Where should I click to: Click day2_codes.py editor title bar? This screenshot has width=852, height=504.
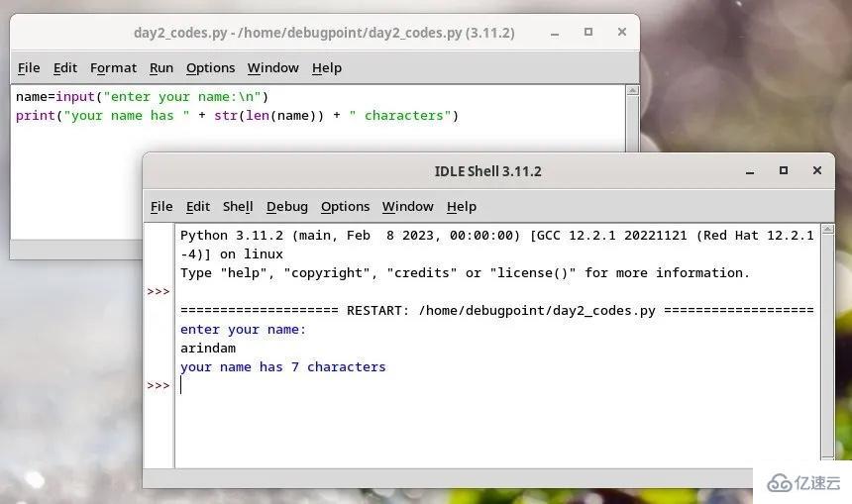point(324,33)
